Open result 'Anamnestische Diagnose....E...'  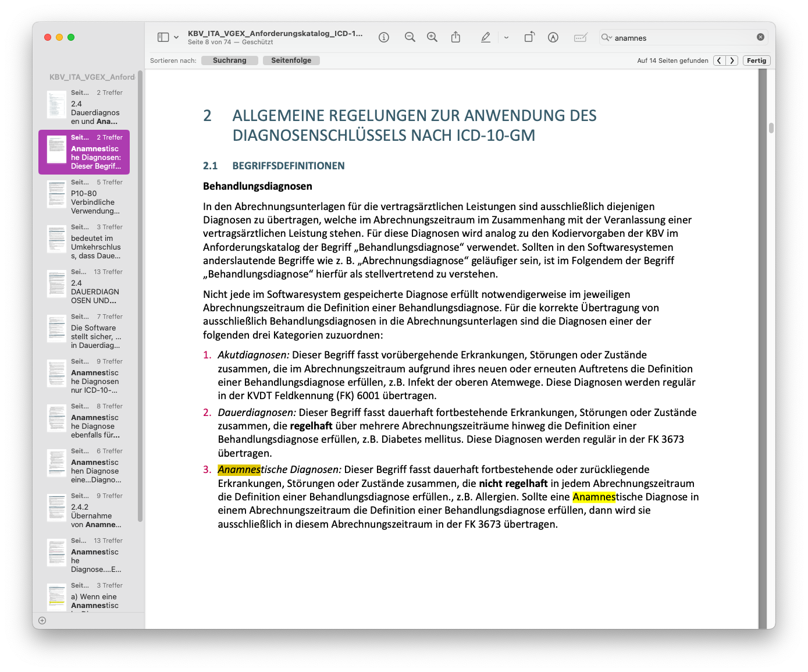pos(84,555)
